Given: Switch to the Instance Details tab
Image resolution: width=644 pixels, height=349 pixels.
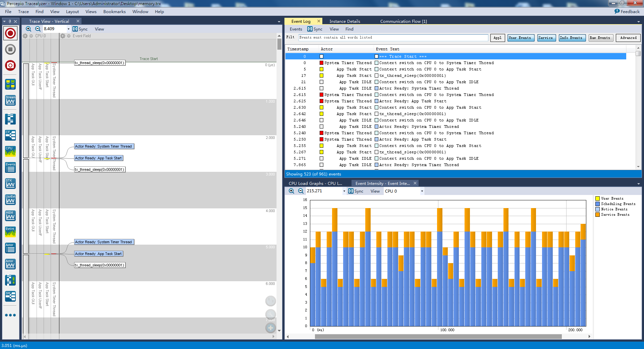Looking at the screenshot, I should 344,21.
